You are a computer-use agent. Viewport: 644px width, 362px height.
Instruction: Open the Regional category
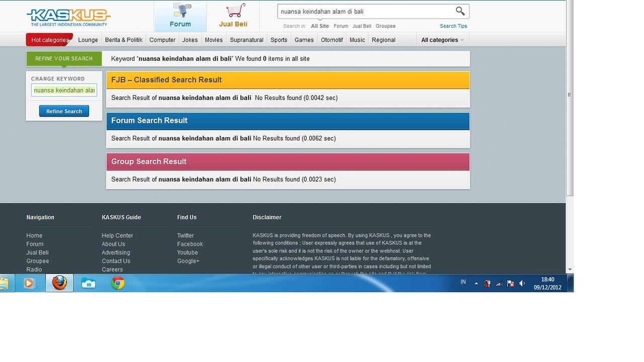pos(383,40)
